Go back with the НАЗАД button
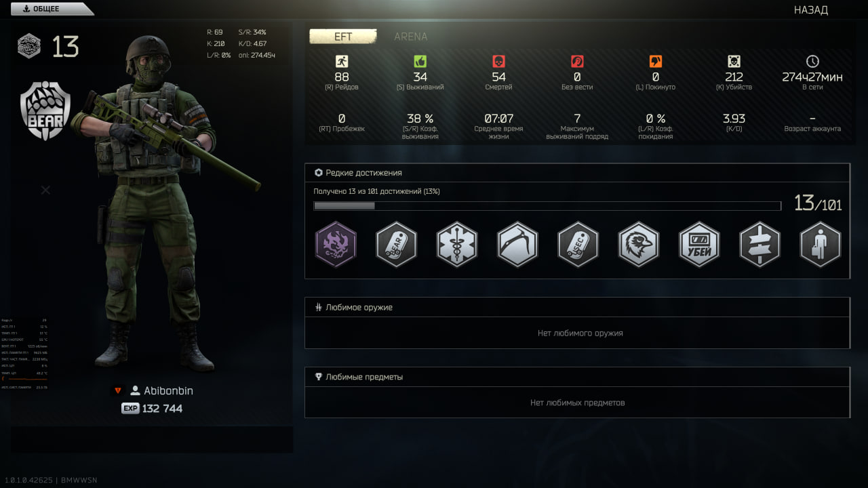Viewport: 868px width, 488px height. pyautogui.click(x=811, y=10)
